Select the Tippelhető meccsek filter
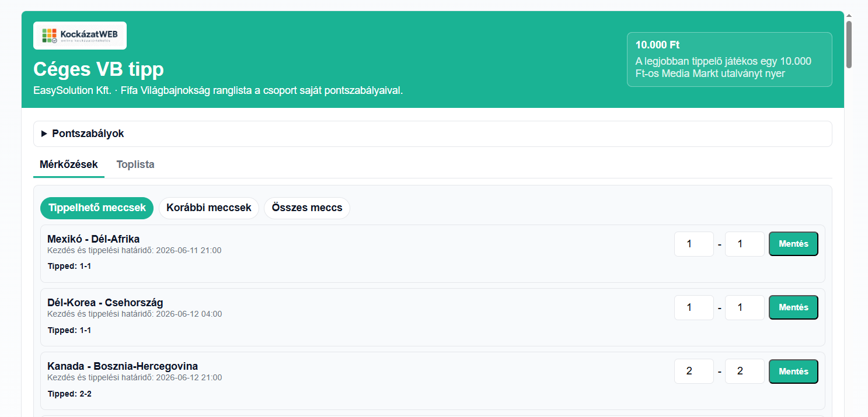 [97, 208]
